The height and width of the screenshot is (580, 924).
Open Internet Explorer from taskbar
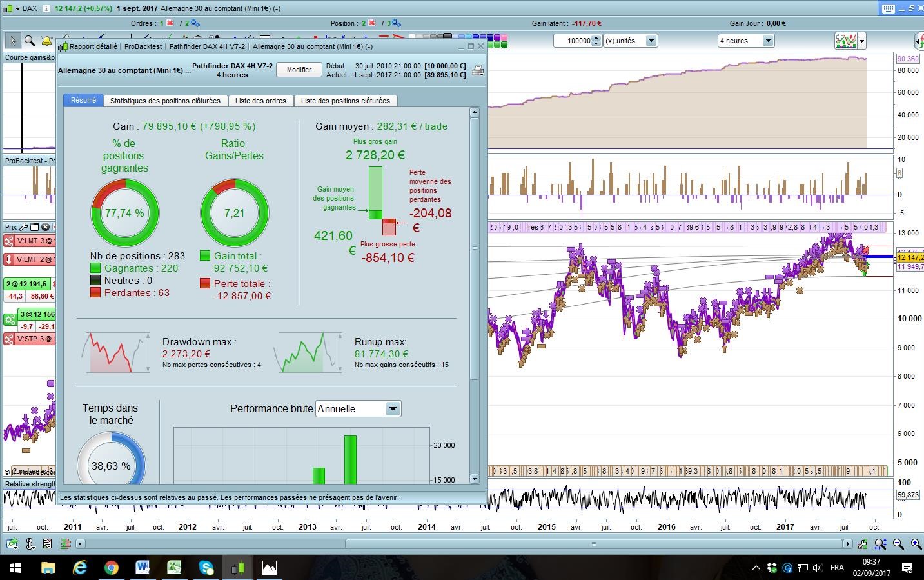click(79, 568)
